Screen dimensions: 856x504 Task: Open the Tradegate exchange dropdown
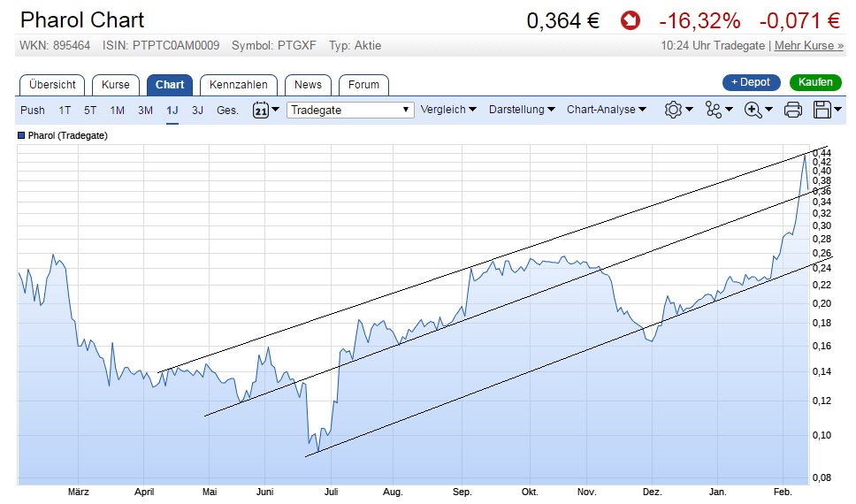click(x=350, y=110)
